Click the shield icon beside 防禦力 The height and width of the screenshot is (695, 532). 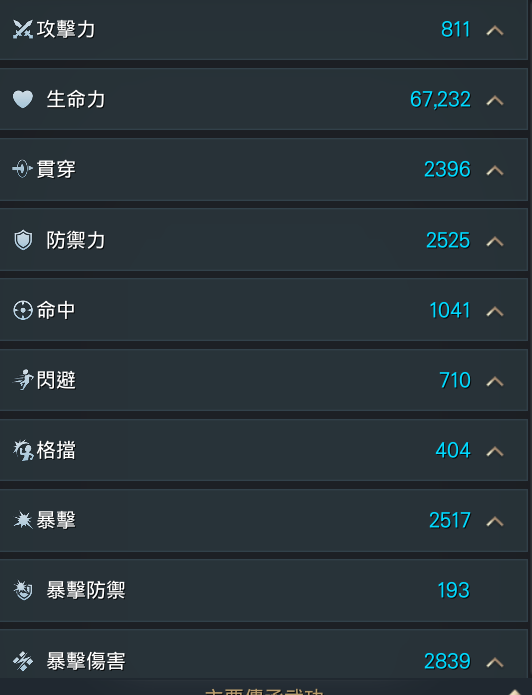coord(23,240)
